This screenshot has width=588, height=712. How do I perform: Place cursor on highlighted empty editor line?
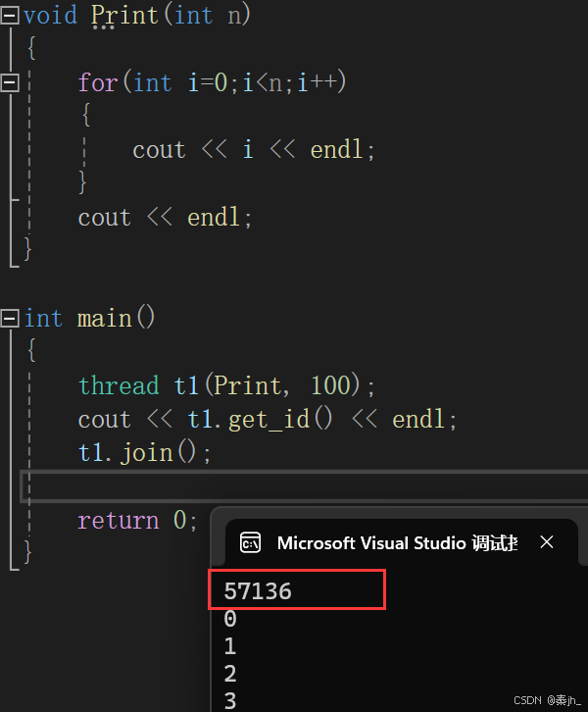coord(304,486)
